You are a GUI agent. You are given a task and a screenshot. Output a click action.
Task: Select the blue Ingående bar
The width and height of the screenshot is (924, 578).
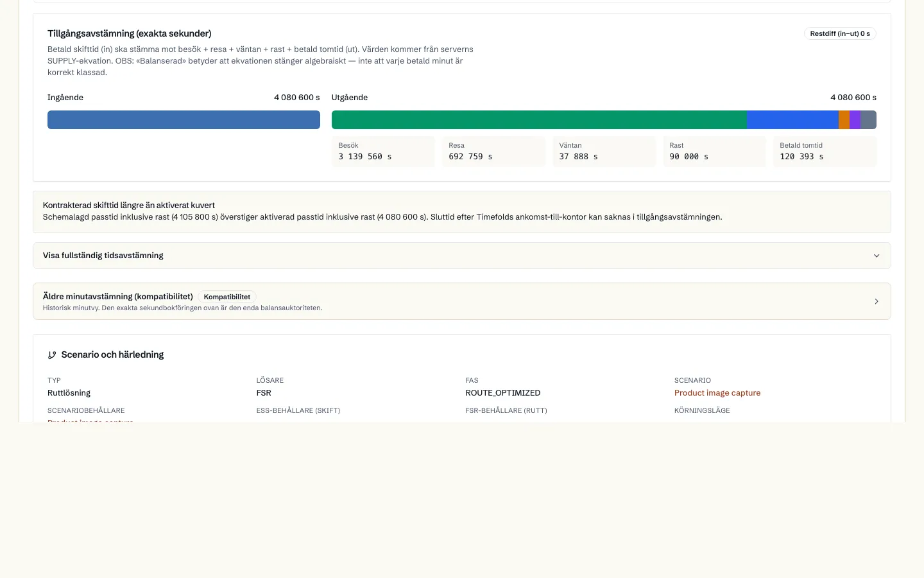coord(184,119)
